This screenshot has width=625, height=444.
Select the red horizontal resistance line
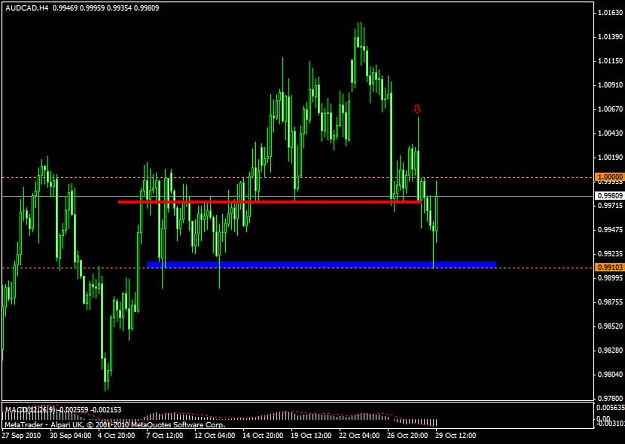point(269,202)
